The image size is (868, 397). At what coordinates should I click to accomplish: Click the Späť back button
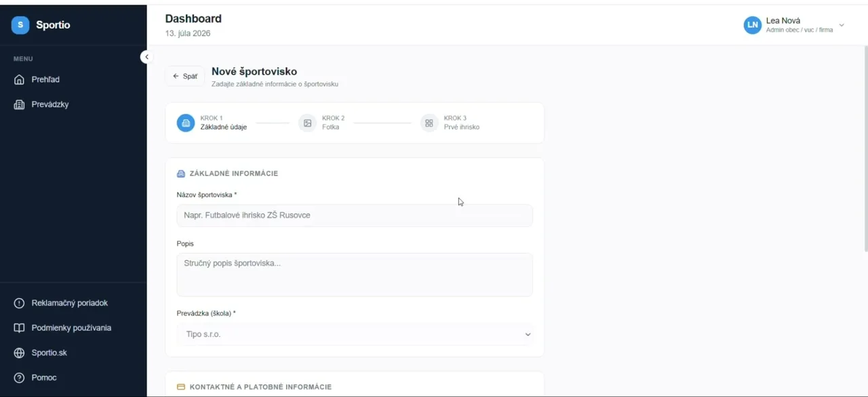pos(185,77)
